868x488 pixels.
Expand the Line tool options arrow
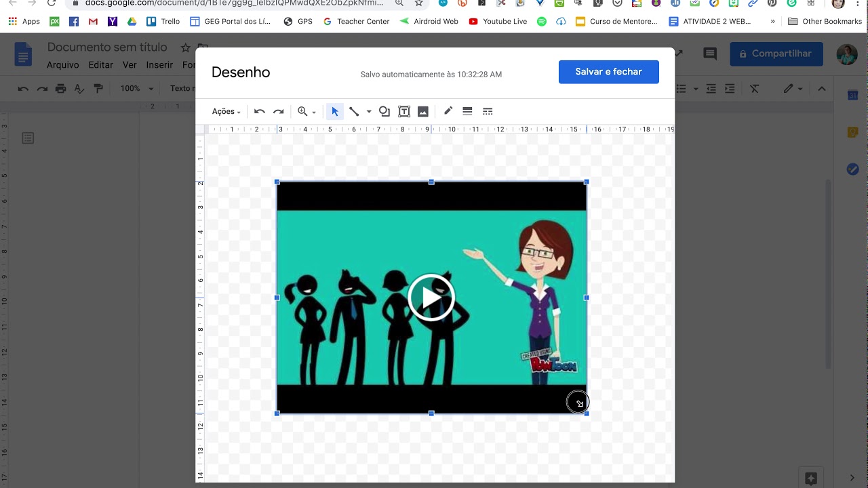pyautogui.click(x=369, y=111)
